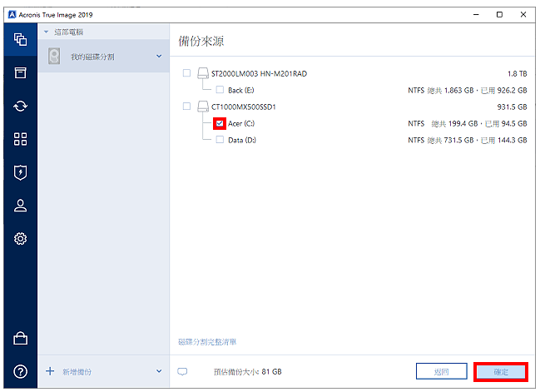Image resolution: width=540 pixels, height=392 pixels.
Task: Click the 返回 back button
Action: pos(442,371)
